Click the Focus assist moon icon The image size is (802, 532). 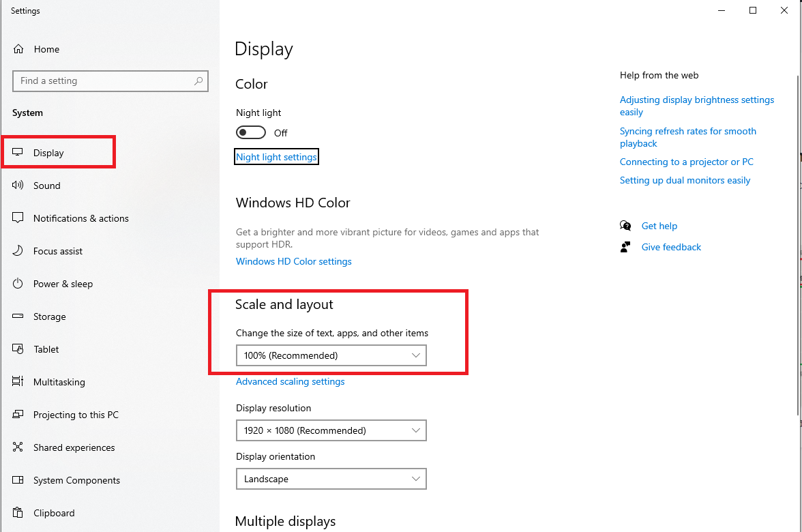[18, 251]
